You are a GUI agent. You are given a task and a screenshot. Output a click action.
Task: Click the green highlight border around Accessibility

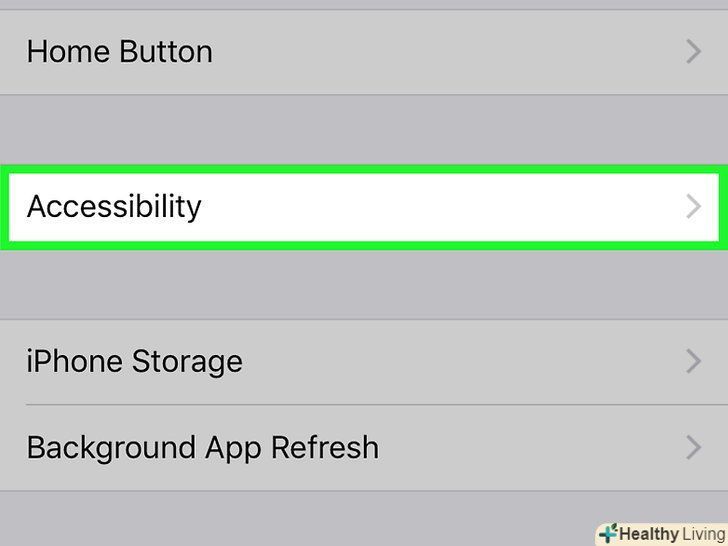pyautogui.click(x=362, y=170)
